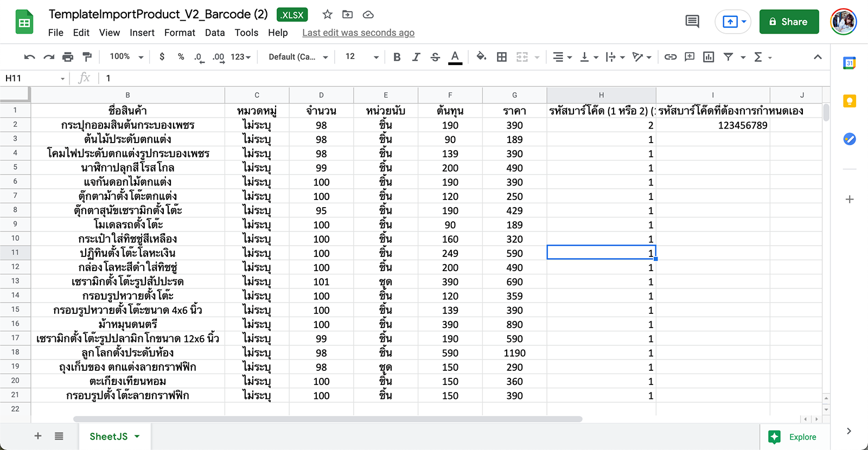Click the Insert chart icon
Screen dimensions: 868x450
point(709,57)
